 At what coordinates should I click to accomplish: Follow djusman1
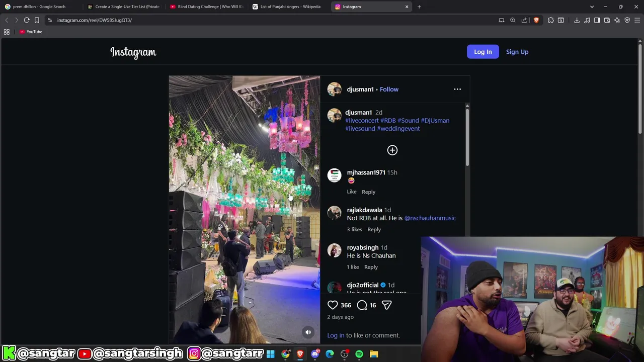tap(389, 89)
